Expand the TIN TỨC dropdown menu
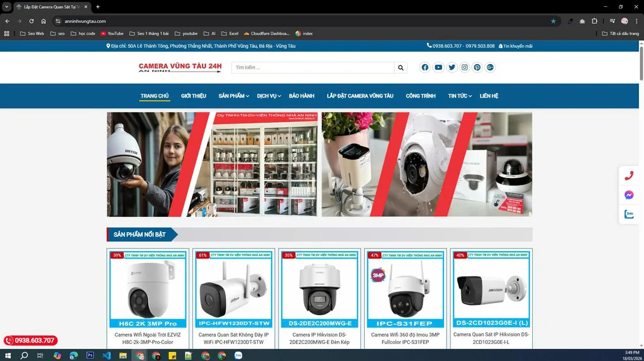The width and height of the screenshot is (644, 361). (x=460, y=96)
